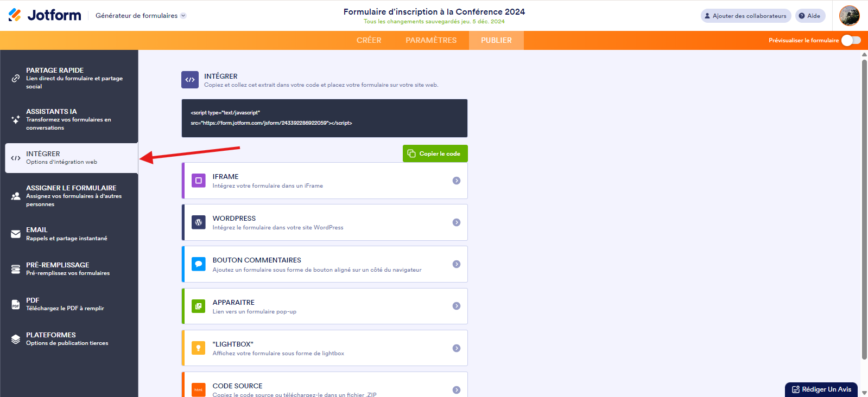868x397 pixels.
Task: Switch to the CRÉER tab
Action: pos(369,40)
